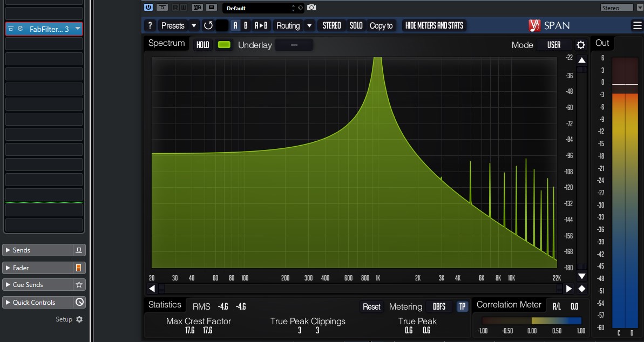This screenshot has width=644, height=342.
Task: Click the green spectrum color swatch
Action: tap(224, 45)
